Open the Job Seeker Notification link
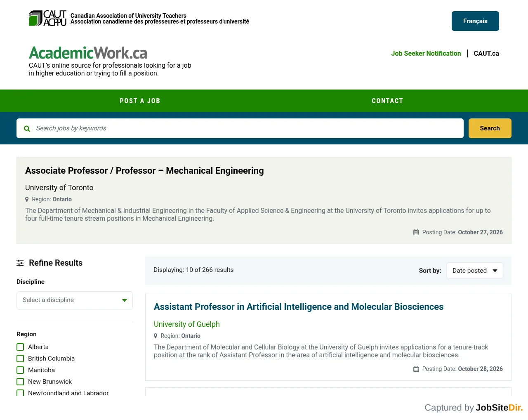This screenshot has width=528, height=420. pos(426,53)
